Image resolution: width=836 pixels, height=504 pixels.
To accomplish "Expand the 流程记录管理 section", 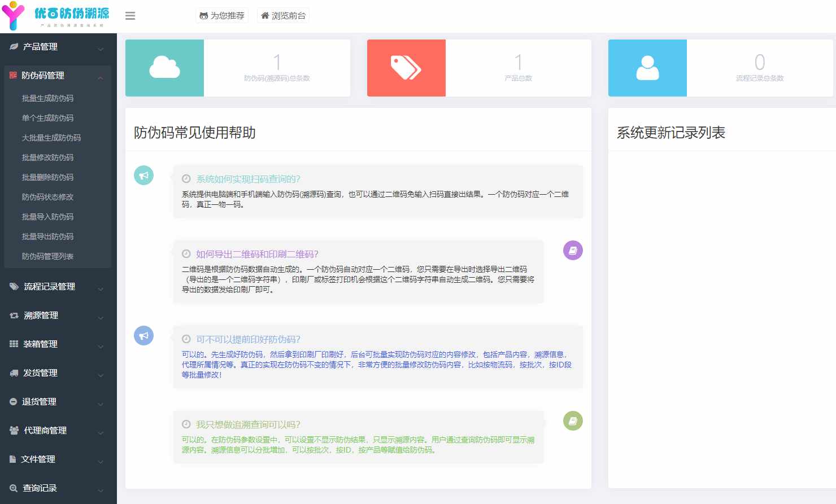I will point(56,287).
